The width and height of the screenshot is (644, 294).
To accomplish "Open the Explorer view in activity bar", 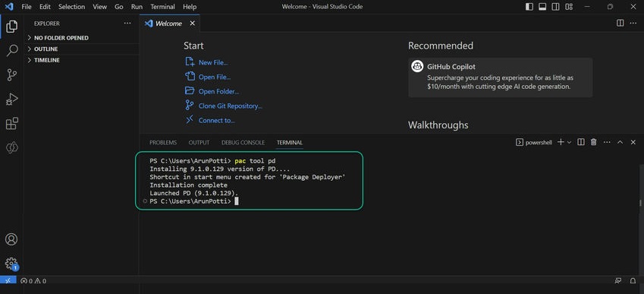I will pos(12,27).
